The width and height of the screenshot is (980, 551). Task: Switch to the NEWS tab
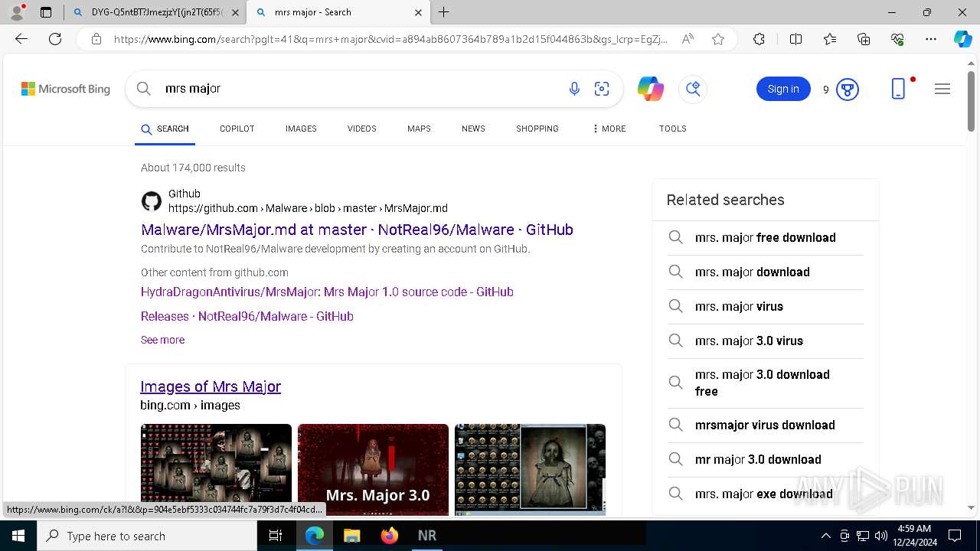pos(473,129)
